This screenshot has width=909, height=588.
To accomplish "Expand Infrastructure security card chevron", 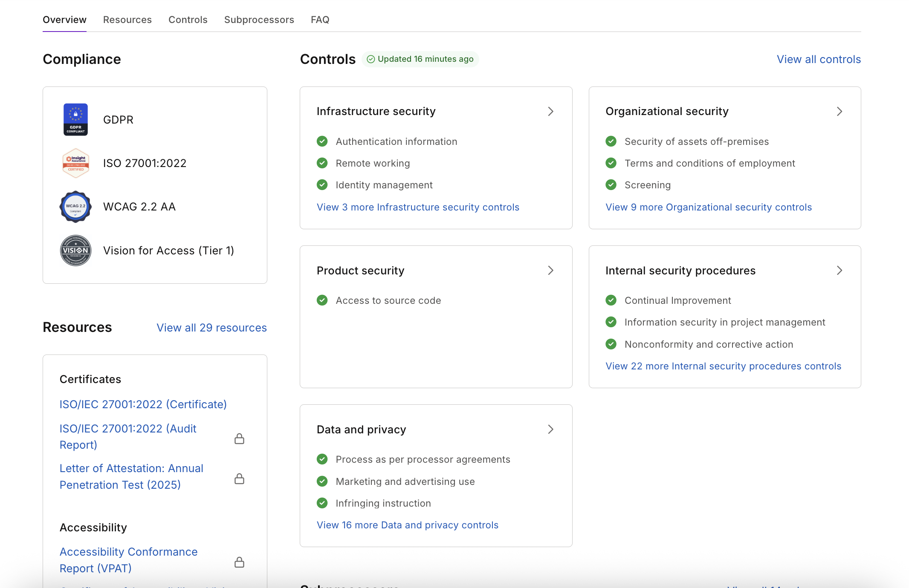I will (550, 112).
